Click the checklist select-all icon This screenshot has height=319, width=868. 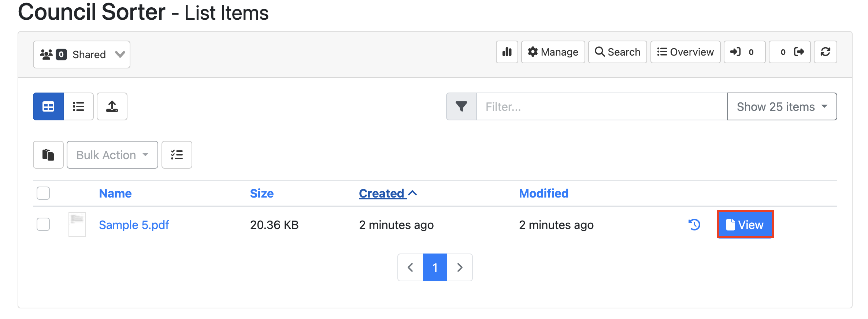tap(177, 155)
